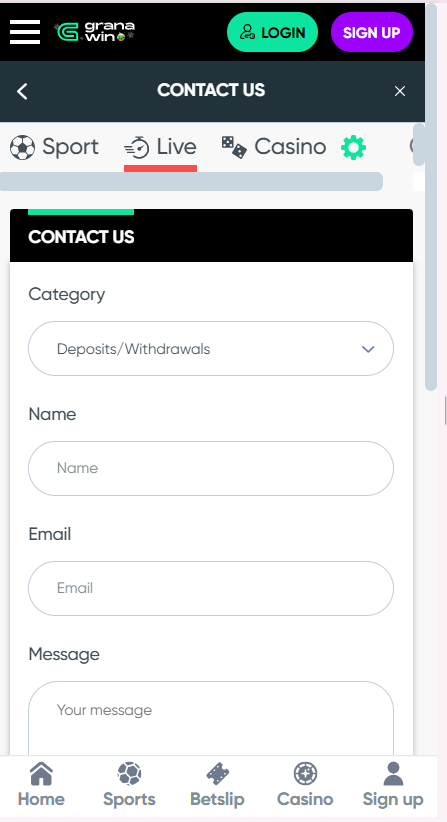Focus the Email input field
The image size is (447, 822).
[x=211, y=588]
